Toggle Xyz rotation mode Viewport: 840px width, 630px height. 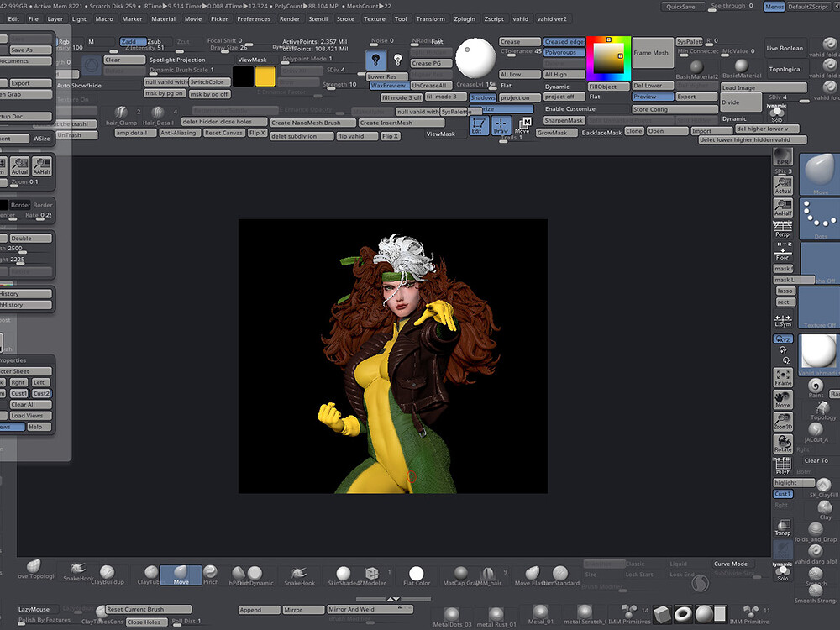[x=783, y=339]
